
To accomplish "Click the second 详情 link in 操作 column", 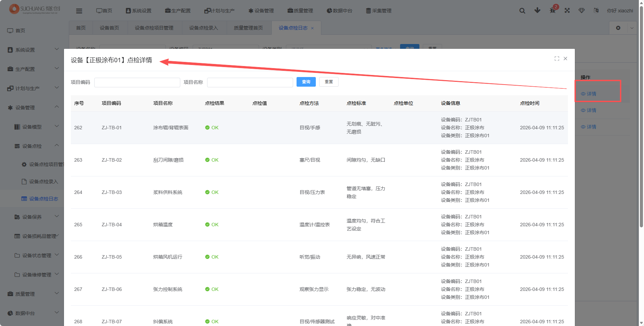I will click(x=589, y=110).
